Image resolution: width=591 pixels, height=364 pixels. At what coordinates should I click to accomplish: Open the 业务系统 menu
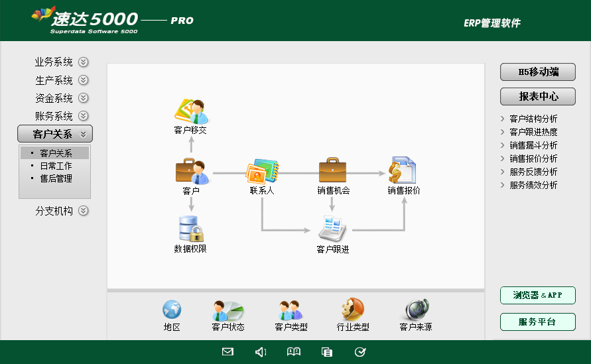(x=54, y=62)
